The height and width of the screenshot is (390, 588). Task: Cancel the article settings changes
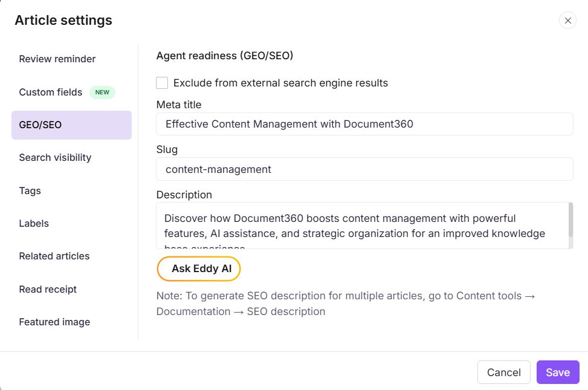[x=503, y=372]
